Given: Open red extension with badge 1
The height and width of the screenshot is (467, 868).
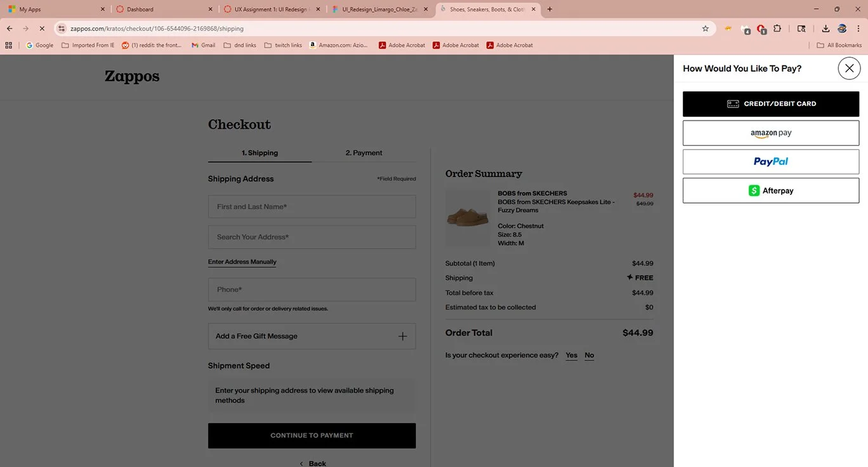Looking at the screenshot, I should point(761,29).
